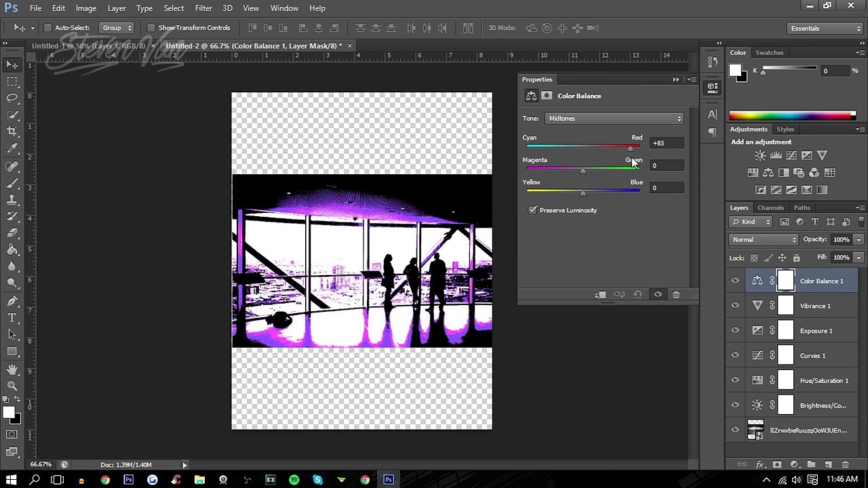Open the Kind layer filter dropdown

coord(751,222)
